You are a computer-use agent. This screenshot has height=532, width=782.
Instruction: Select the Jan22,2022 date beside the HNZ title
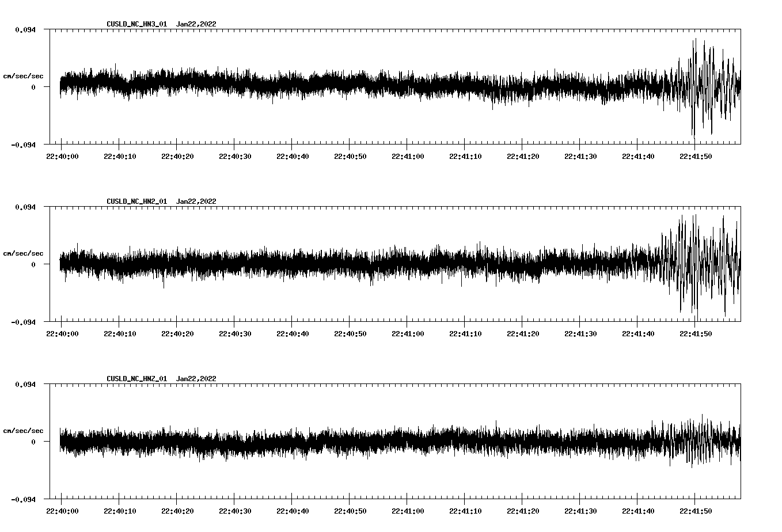tap(196, 379)
